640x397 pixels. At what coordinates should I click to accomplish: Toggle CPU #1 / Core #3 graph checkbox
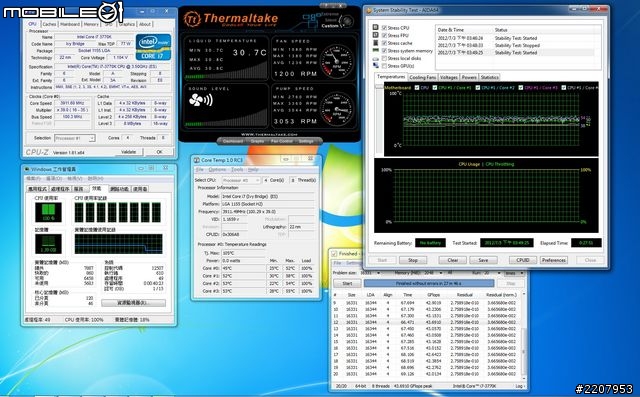521,87
